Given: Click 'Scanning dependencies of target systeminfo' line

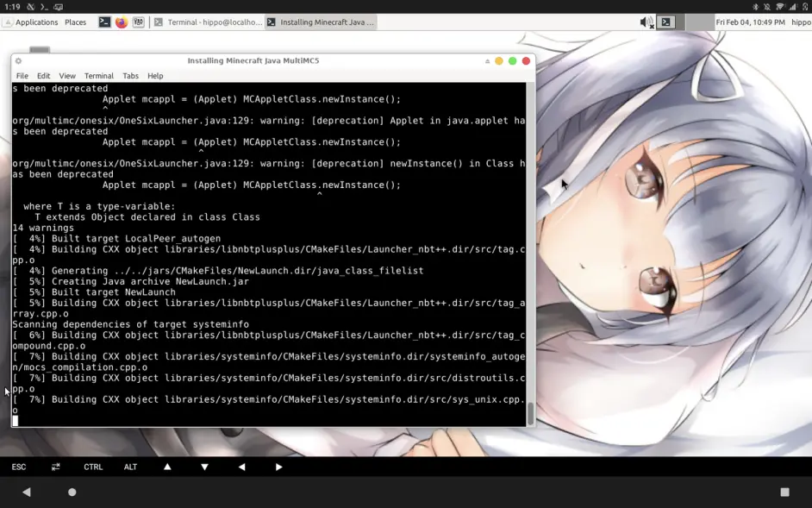Looking at the screenshot, I should tap(130, 324).
